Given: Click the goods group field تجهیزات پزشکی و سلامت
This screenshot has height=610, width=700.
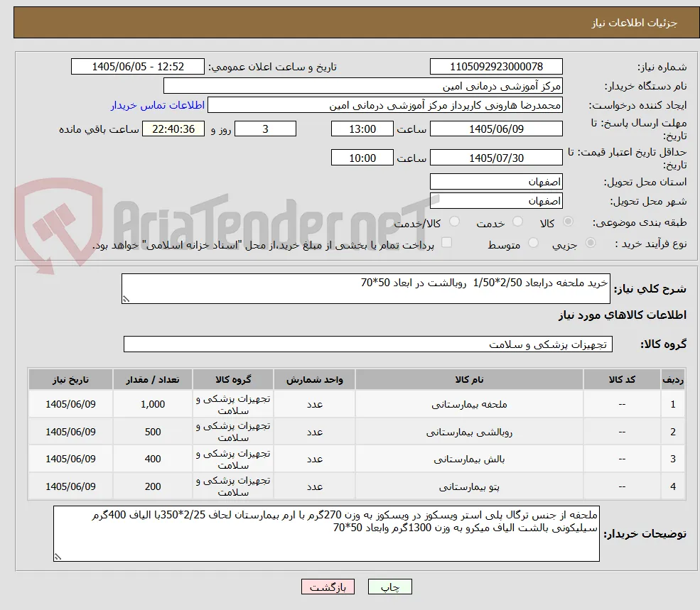Looking at the screenshot, I should point(368,344).
